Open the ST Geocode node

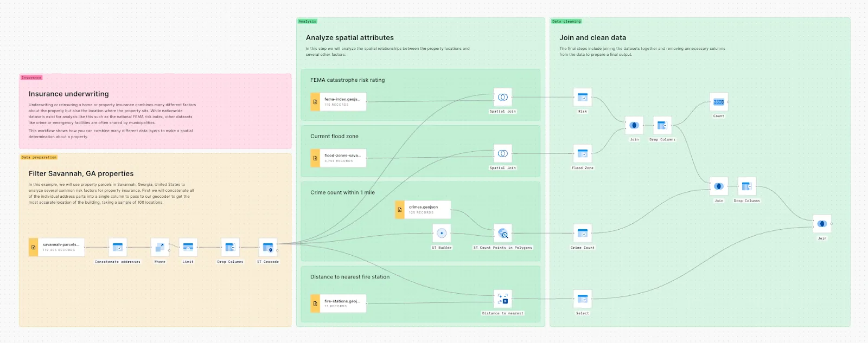pos(268,248)
